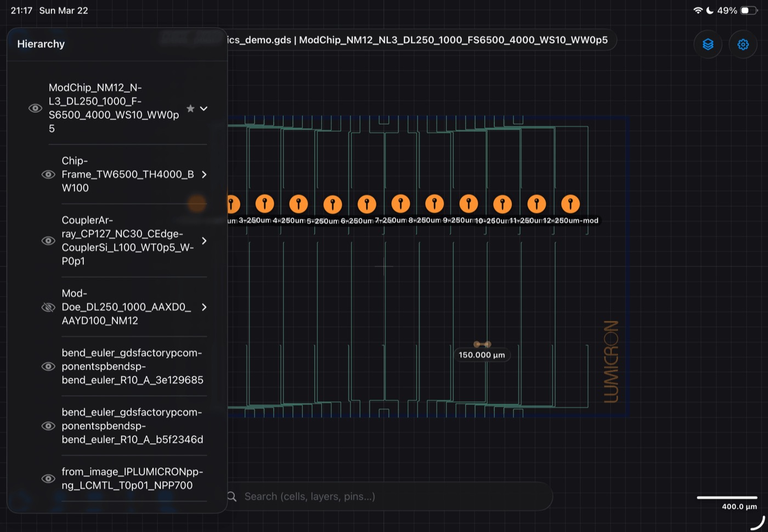Hide the bend_euler_R10_A_b5f2346d cell
This screenshot has height=532, width=768.
click(x=48, y=426)
